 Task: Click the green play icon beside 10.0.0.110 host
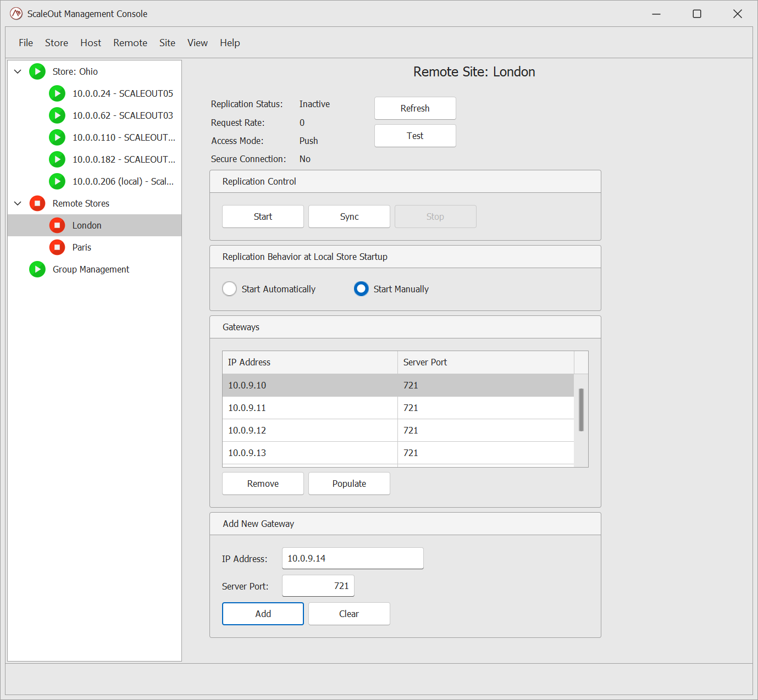point(57,137)
